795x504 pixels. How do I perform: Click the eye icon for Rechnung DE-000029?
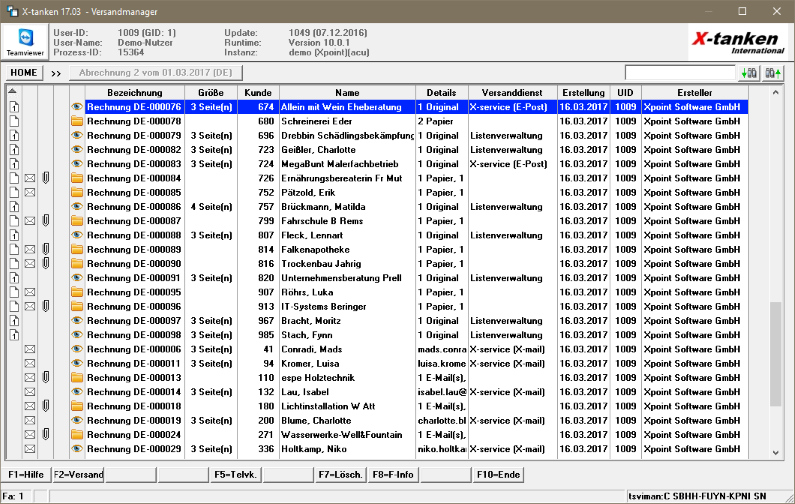coord(77,449)
